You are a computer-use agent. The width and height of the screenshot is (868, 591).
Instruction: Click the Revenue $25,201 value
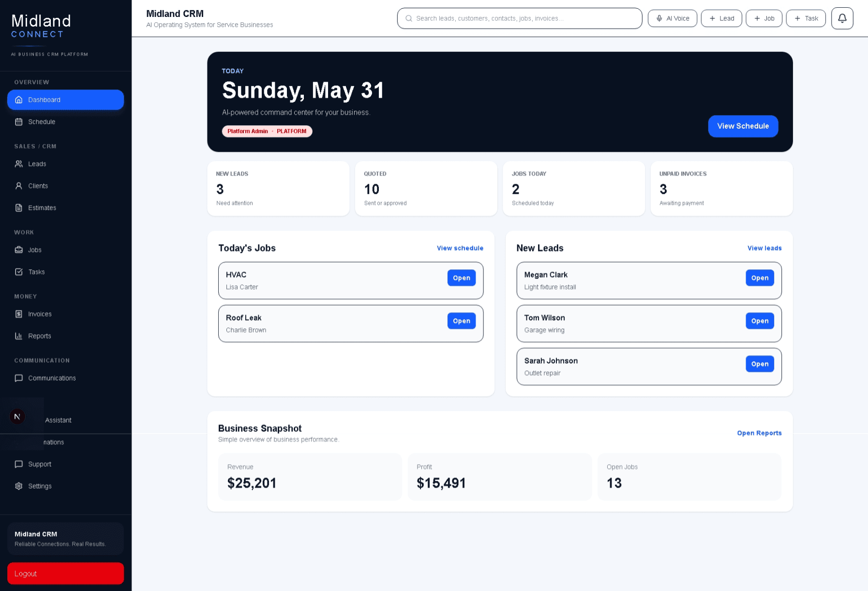(x=252, y=483)
